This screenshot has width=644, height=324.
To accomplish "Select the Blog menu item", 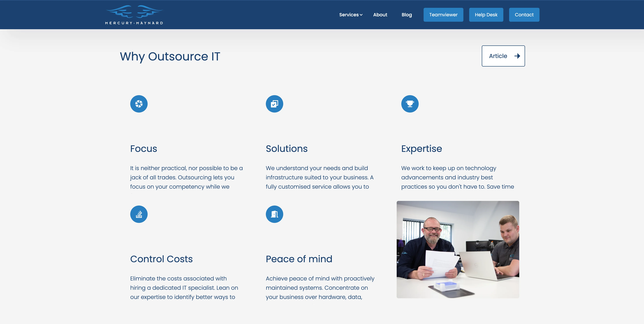I will click(x=407, y=14).
